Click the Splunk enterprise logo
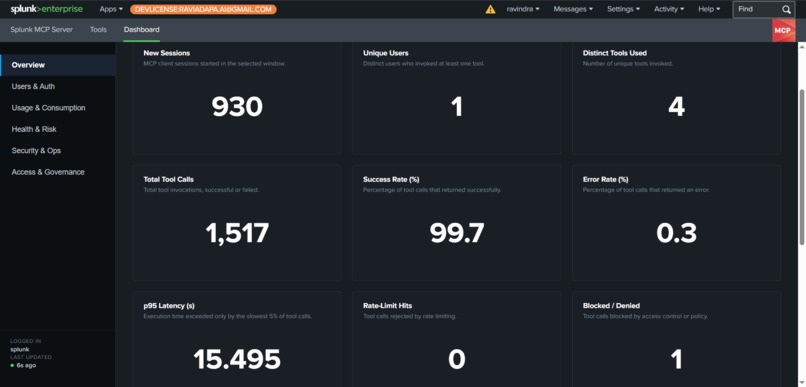Screen dimensions: 806x387 (46, 9)
